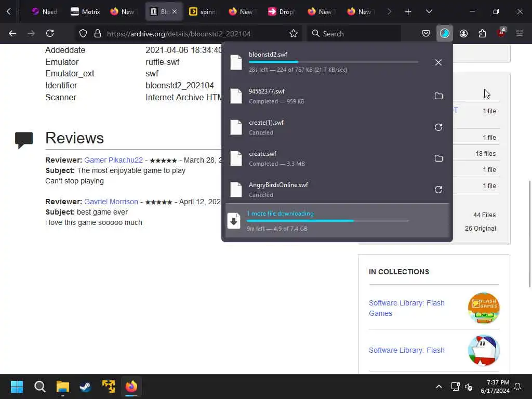Bookmark this page with the star
Image resolution: width=532 pixels, height=399 pixels.
pyautogui.click(x=294, y=33)
